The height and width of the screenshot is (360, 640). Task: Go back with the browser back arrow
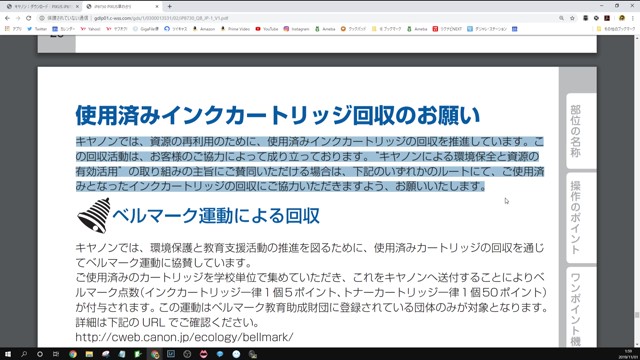pyautogui.click(x=7, y=18)
